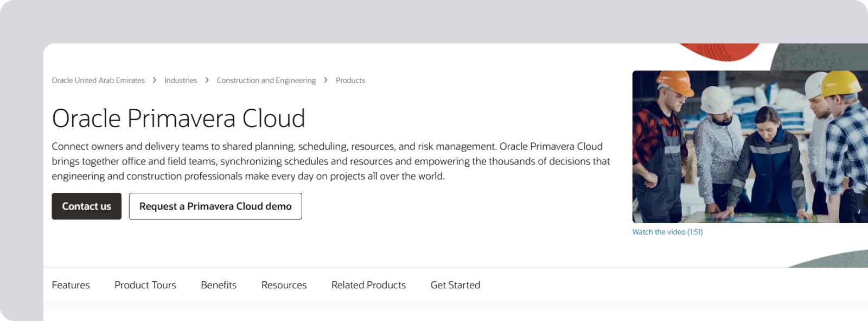
Task: Go to the Get Started tab
Action: (455, 285)
